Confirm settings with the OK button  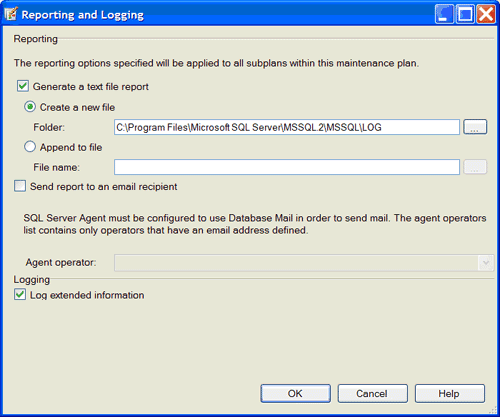(x=295, y=393)
